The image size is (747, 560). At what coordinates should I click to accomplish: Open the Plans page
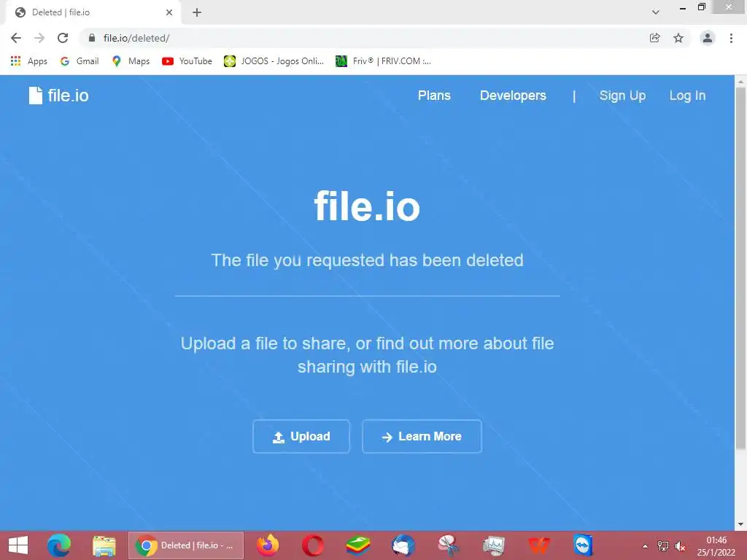click(x=434, y=96)
